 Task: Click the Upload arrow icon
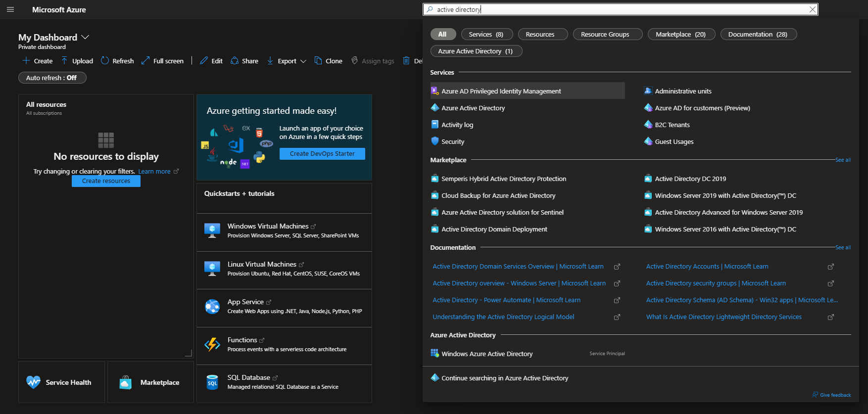click(x=64, y=60)
